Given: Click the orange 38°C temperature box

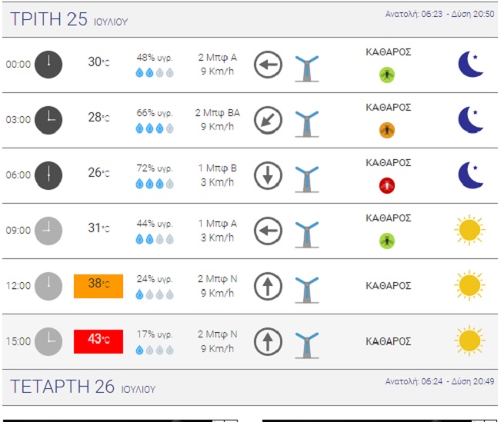Looking at the screenshot, I should coord(98,286).
